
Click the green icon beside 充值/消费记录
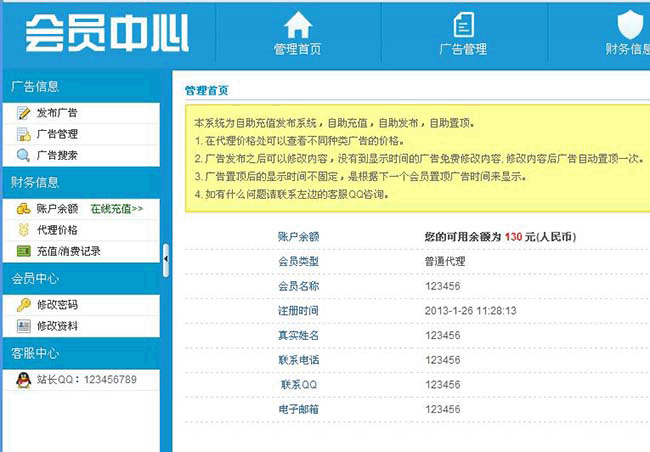(23, 251)
